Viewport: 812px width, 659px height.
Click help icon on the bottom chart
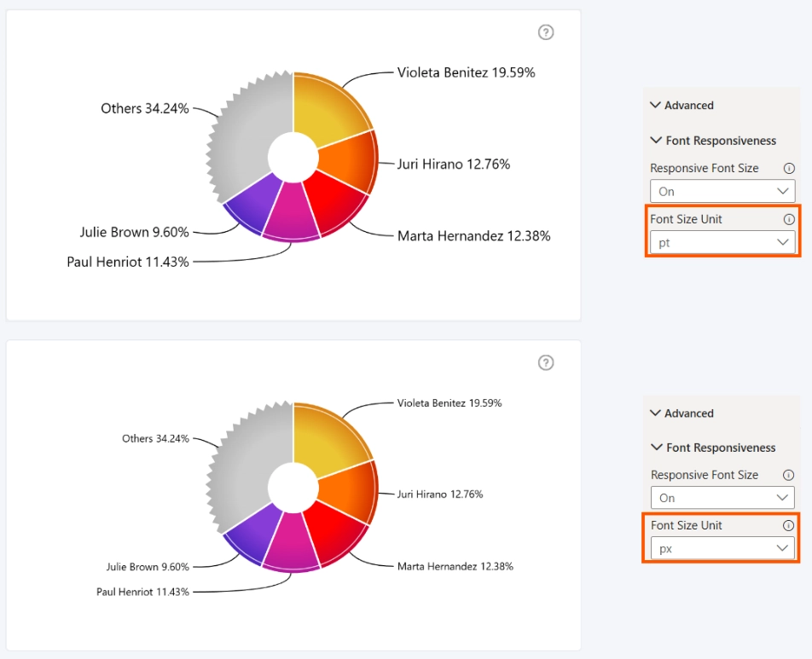pyautogui.click(x=546, y=362)
